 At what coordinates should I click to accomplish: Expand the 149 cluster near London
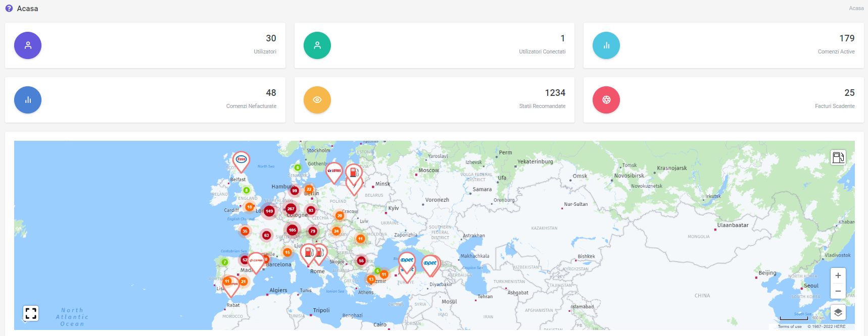269,211
